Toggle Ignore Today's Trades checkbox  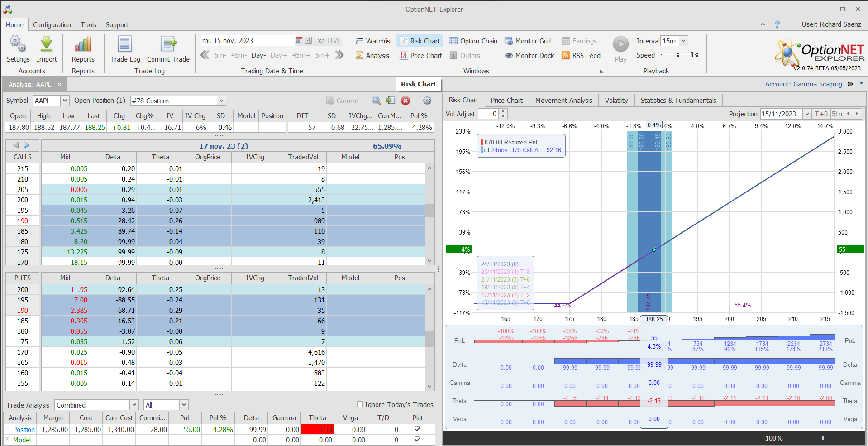click(360, 404)
